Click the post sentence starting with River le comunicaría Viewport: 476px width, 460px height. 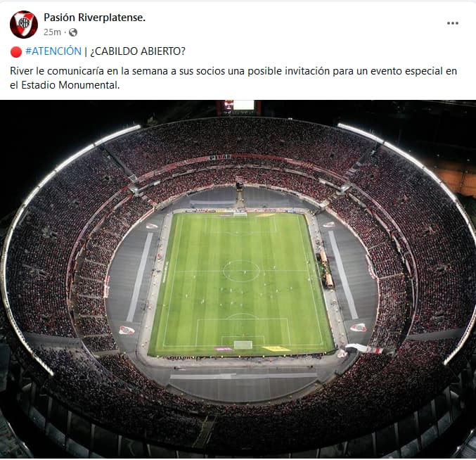tap(233, 78)
